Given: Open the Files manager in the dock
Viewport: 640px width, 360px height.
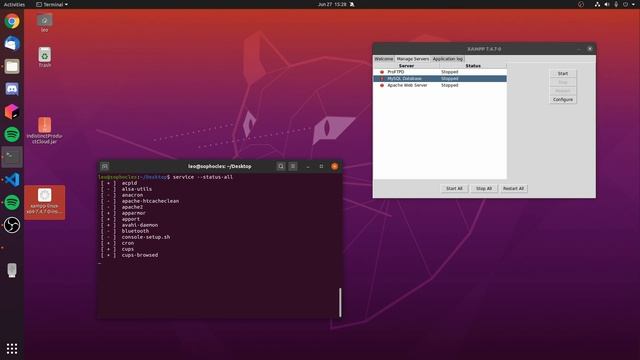Looking at the screenshot, I should 12,66.
